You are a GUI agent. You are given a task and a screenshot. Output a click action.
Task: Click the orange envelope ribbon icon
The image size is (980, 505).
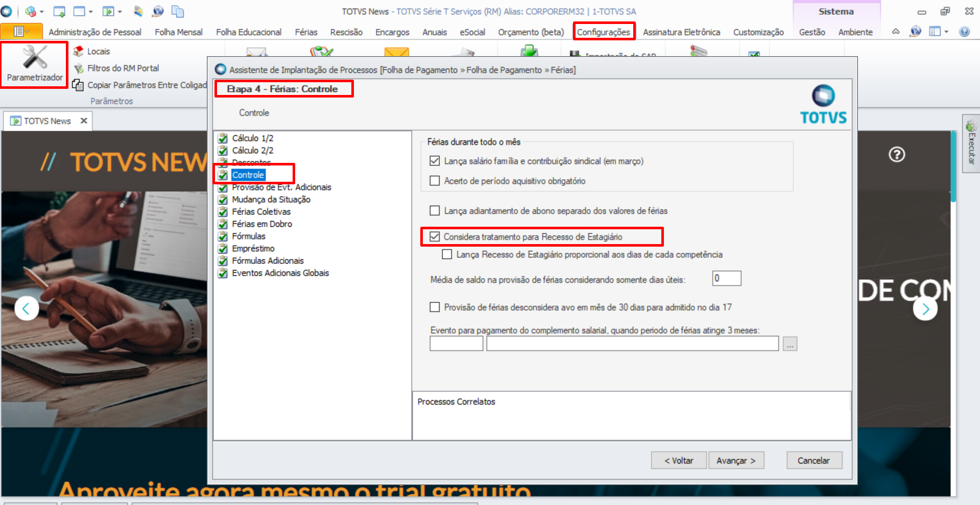point(397,52)
